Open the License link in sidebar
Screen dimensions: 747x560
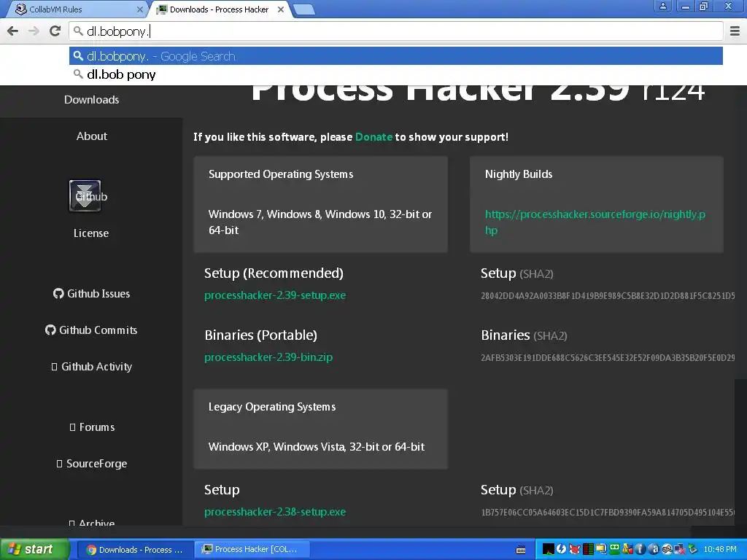tap(91, 233)
